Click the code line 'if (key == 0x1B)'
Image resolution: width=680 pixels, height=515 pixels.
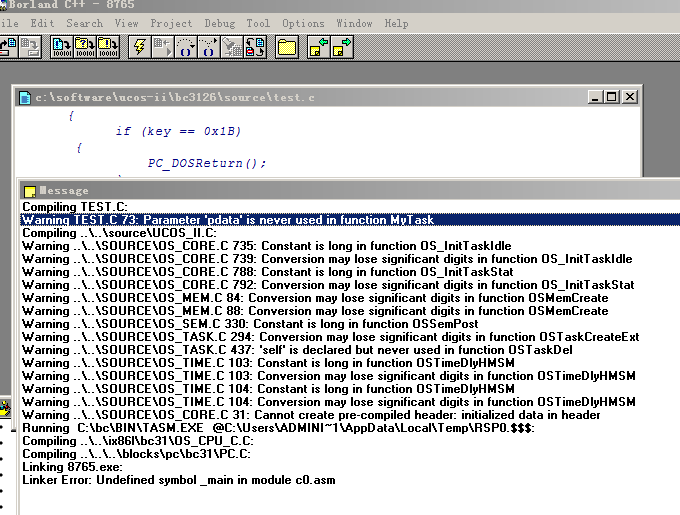(x=178, y=131)
